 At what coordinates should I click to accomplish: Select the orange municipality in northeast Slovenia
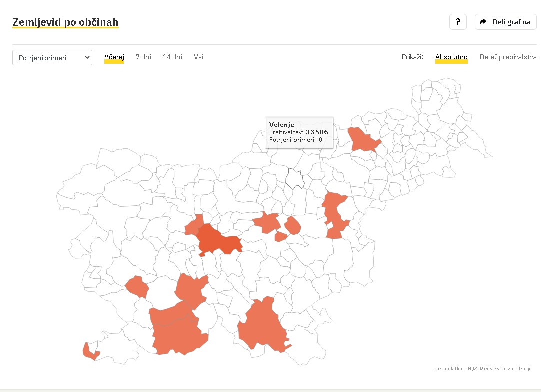363,139
